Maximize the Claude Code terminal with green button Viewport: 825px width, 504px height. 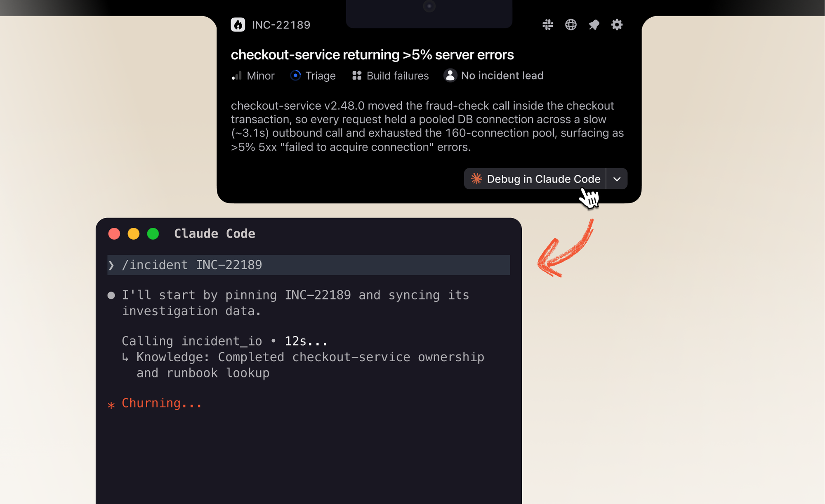153,234
